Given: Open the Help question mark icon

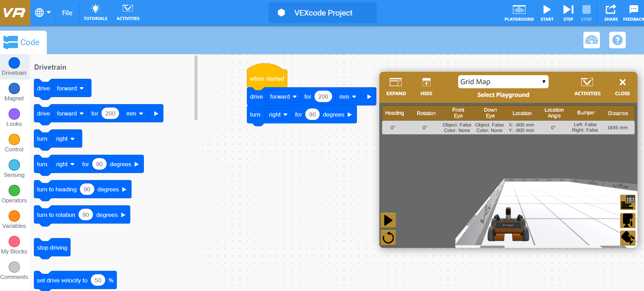Looking at the screenshot, I should click(x=617, y=40).
